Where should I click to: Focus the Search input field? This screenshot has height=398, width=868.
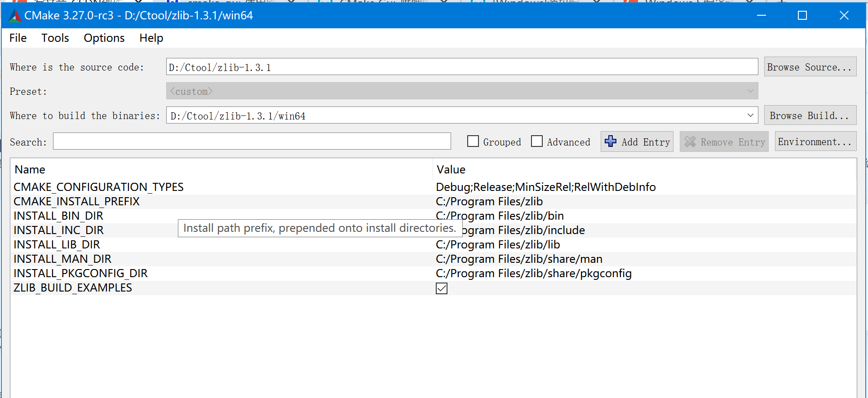(252, 142)
